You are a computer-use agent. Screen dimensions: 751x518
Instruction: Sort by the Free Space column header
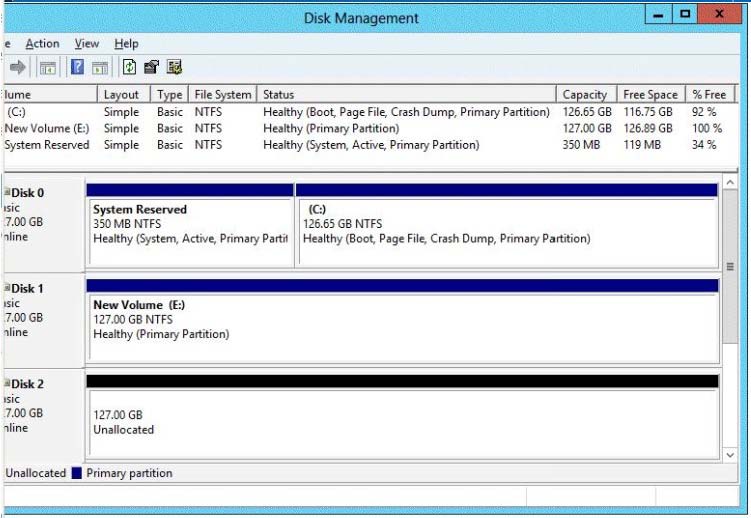tap(651, 94)
